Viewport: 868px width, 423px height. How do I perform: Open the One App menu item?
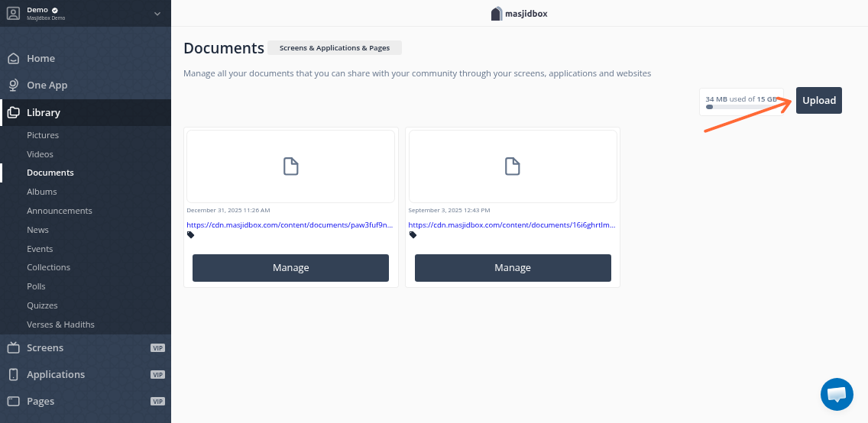[86, 86]
